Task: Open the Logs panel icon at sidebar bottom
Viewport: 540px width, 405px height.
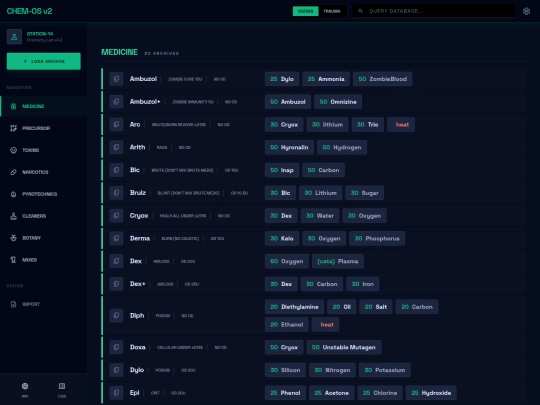Action: click(x=62, y=386)
